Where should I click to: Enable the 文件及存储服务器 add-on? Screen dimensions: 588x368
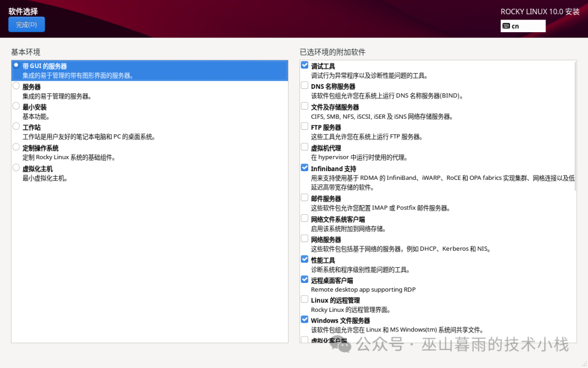(304, 106)
